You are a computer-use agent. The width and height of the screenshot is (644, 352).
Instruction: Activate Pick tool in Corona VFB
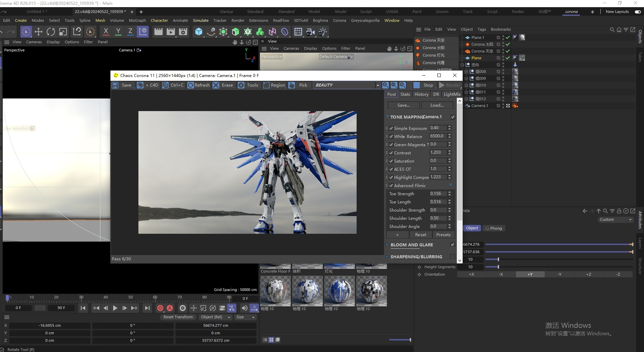(x=298, y=85)
